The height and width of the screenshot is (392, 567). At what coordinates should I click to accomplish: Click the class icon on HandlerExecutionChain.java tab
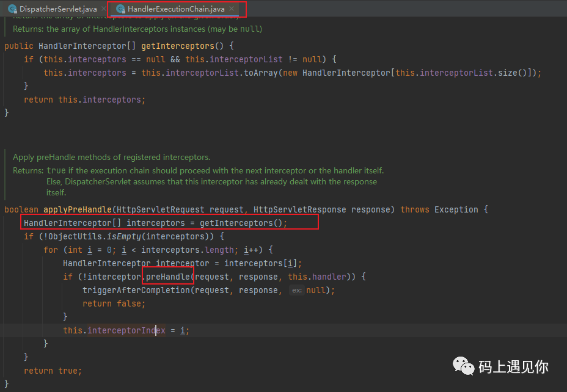pyautogui.click(x=120, y=9)
